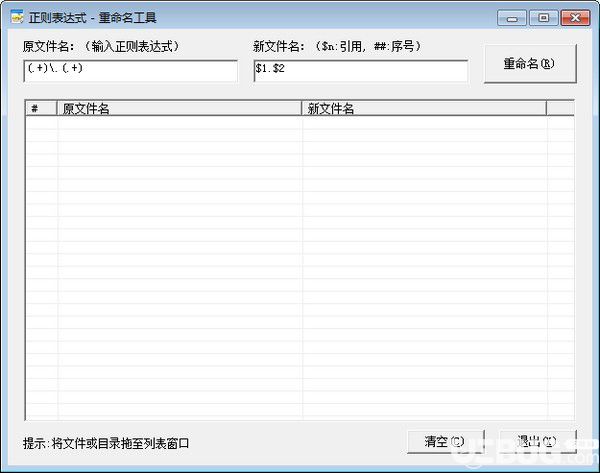Click the 新文件名 input field containing $1.$2
Screen dimensions: 600x473
pyautogui.click(x=361, y=71)
